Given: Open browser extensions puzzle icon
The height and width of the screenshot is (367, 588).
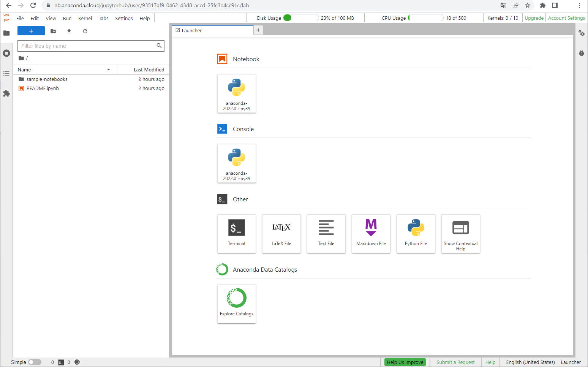Looking at the screenshot, I should pos(543,5).
